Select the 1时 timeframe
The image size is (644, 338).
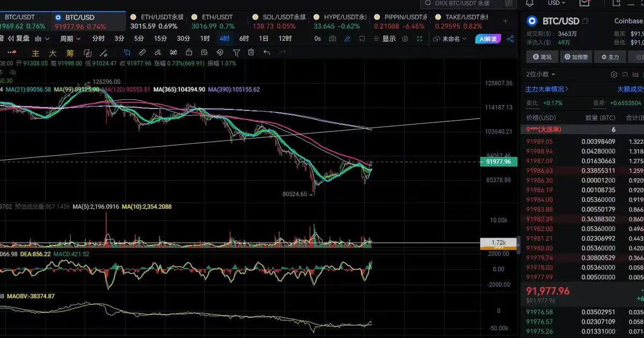[205, 39]
